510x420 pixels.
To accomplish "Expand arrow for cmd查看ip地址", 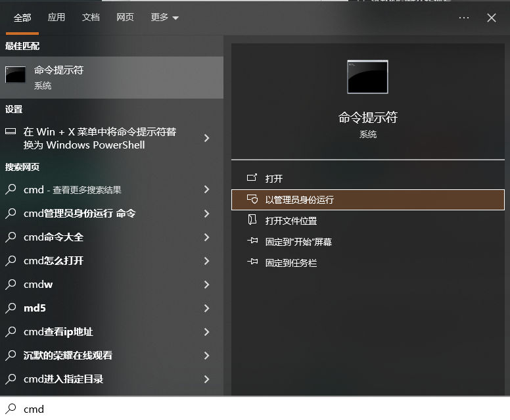I will pos(206,332).
